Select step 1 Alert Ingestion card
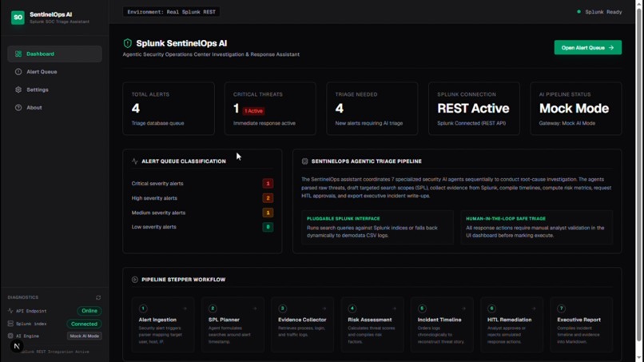The image size is (644, 362). click(163, 324)
